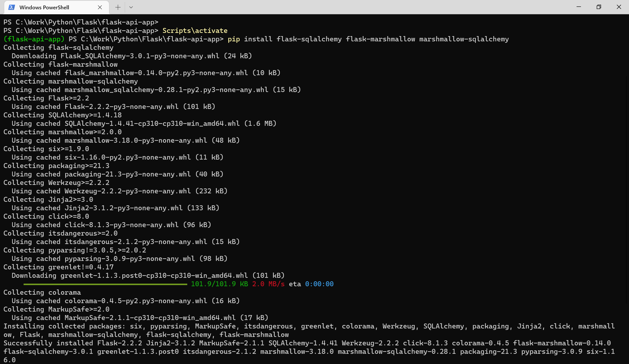Click the 'Using cached flask_marshmallow-0.14.0' line
629x364 pixels.
tap(146, 73)
